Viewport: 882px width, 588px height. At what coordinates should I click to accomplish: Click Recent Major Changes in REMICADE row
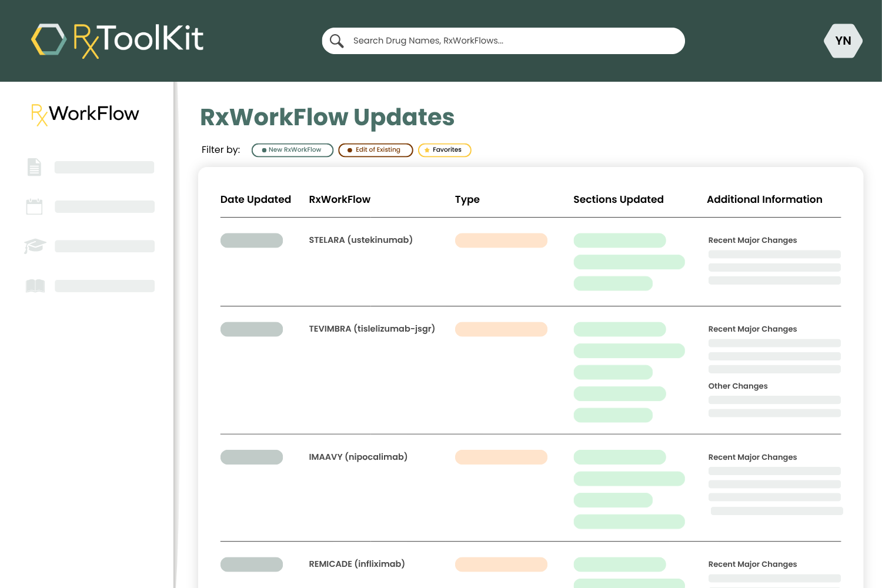[753, 564]
